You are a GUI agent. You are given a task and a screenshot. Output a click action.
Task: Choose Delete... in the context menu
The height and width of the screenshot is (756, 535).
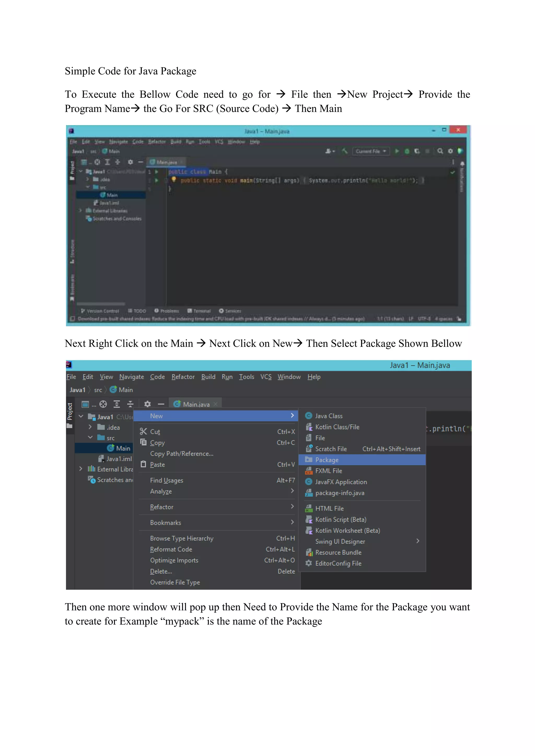point(217,571)
